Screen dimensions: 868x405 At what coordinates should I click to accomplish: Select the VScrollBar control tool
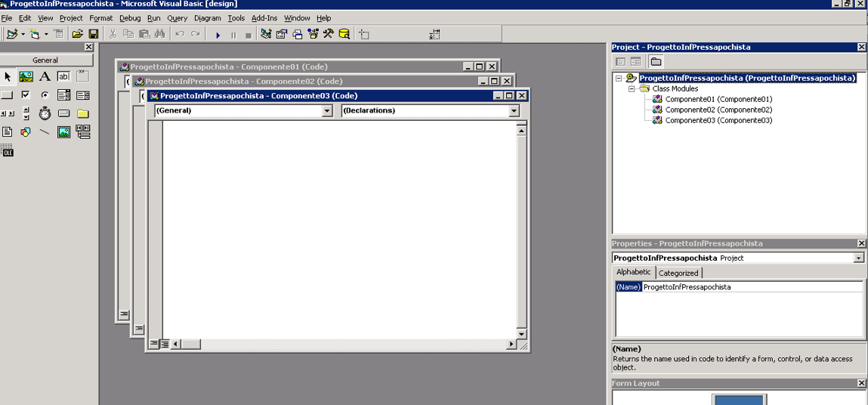coord(26,113)
